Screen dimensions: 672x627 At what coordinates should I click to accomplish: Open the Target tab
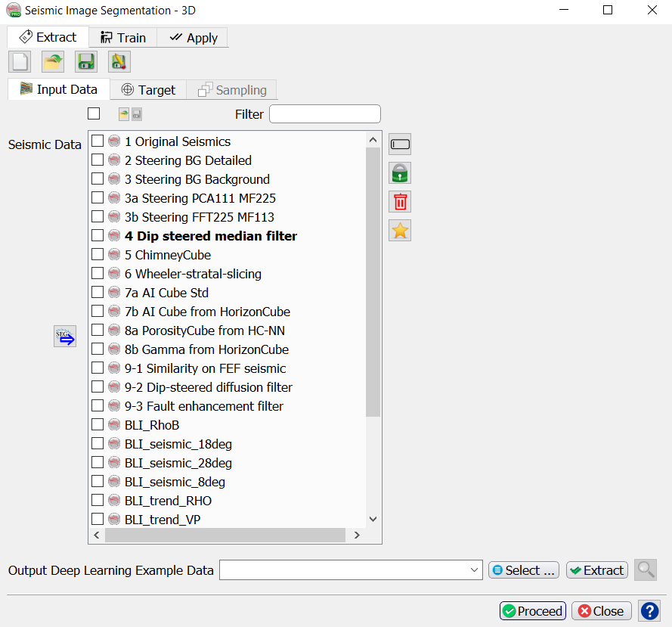[x=148, y=90]
